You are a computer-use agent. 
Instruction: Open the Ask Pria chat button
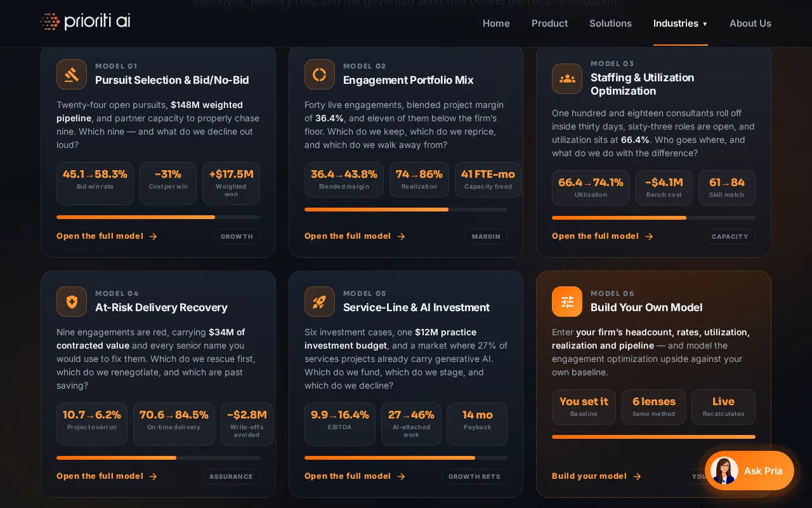(x=749, y=471)
